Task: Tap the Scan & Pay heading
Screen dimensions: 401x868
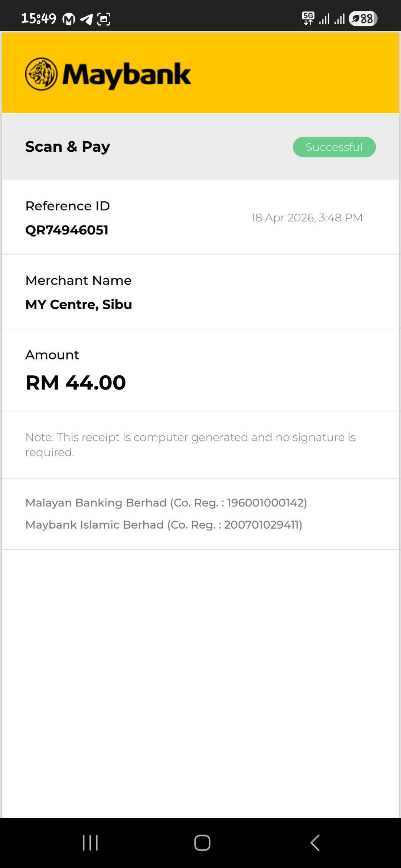Action: (68, 147)
